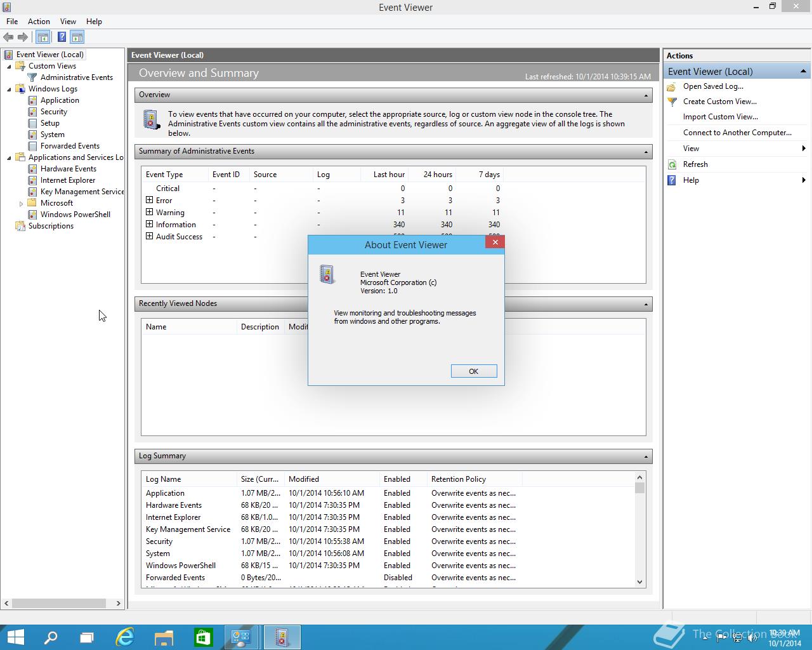
Task: Click the Back arrow toolbar icon
Action: pos(8,37)
